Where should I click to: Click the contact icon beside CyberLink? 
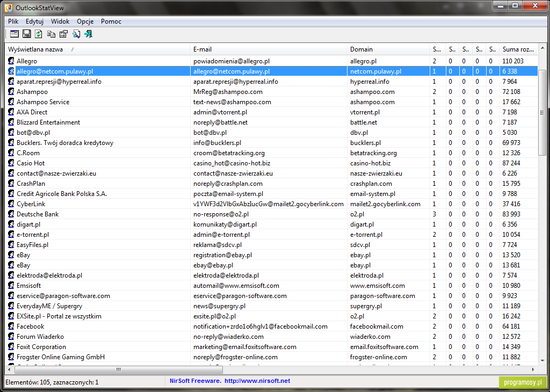(x=11, y=204)
